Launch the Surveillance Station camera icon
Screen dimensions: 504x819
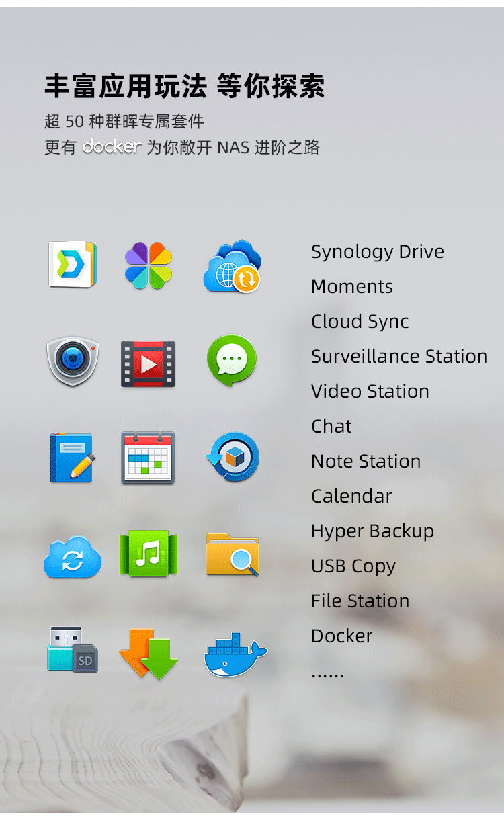[73, 361]
